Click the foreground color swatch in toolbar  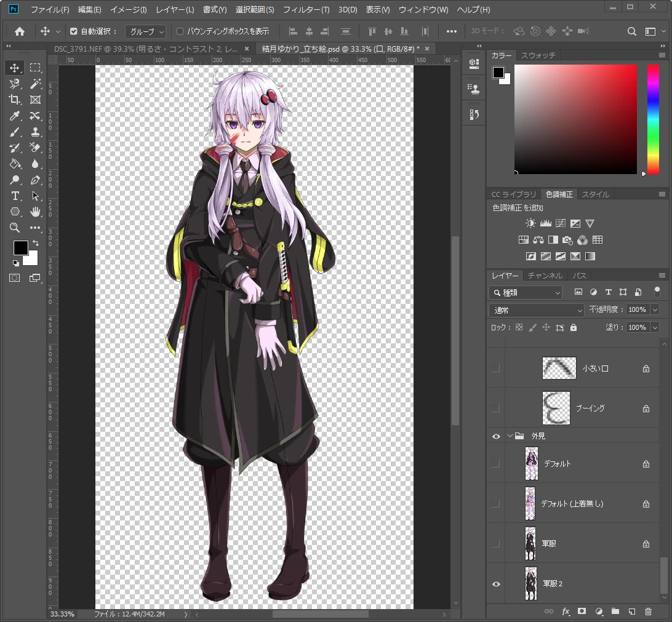pyautogui.click(x=20, y=247)
